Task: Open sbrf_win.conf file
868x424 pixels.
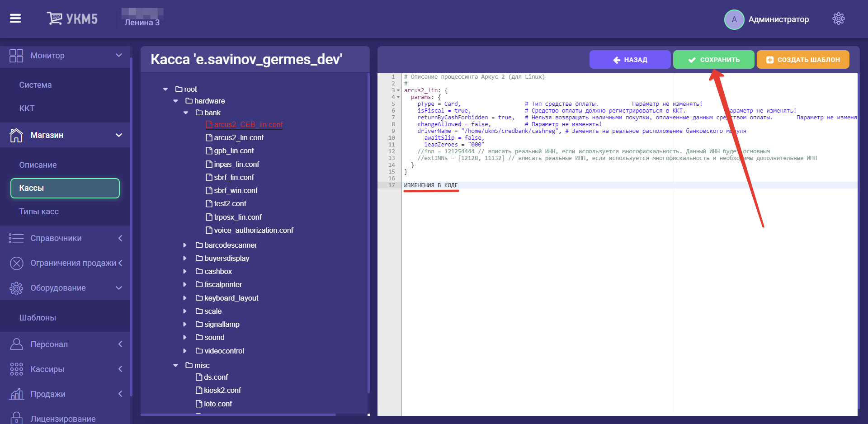Action: pos(236,190)
